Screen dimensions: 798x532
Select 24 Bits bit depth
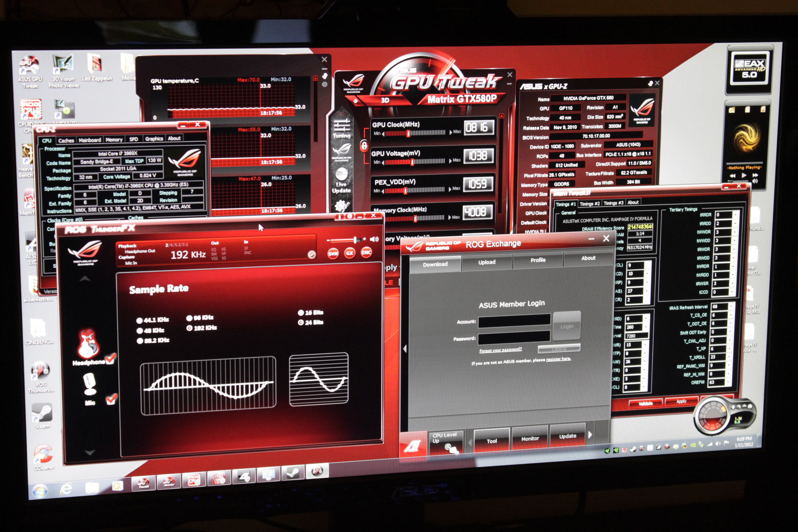point(310,322)
